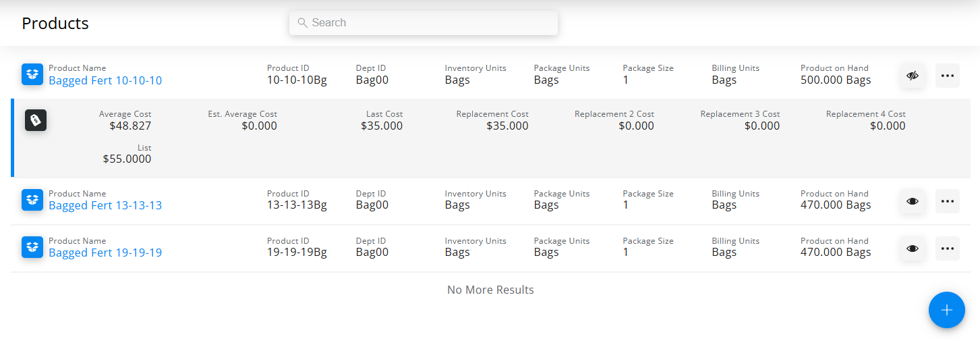Open the Bagged Fert 13-13-13 product link
This screenshot has height=341, width=980.
pos(105,206)
